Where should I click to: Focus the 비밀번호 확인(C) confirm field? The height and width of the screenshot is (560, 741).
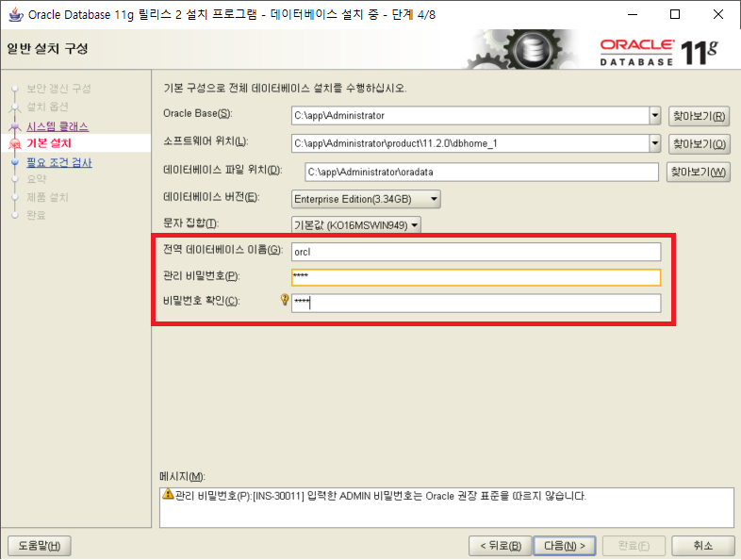(x=476, y=303)
